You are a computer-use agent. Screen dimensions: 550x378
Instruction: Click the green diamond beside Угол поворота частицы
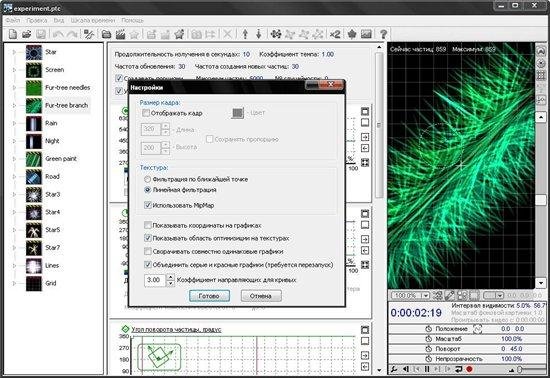tap(125, 329)
